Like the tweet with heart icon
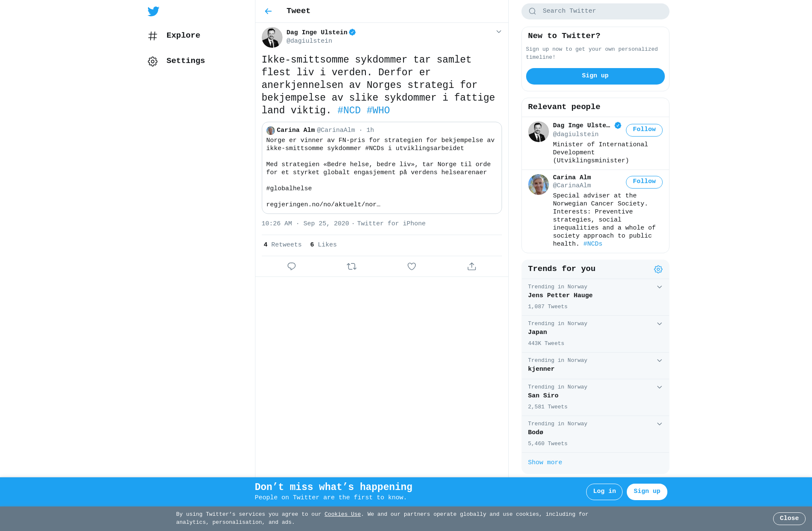 coord(411,266)
